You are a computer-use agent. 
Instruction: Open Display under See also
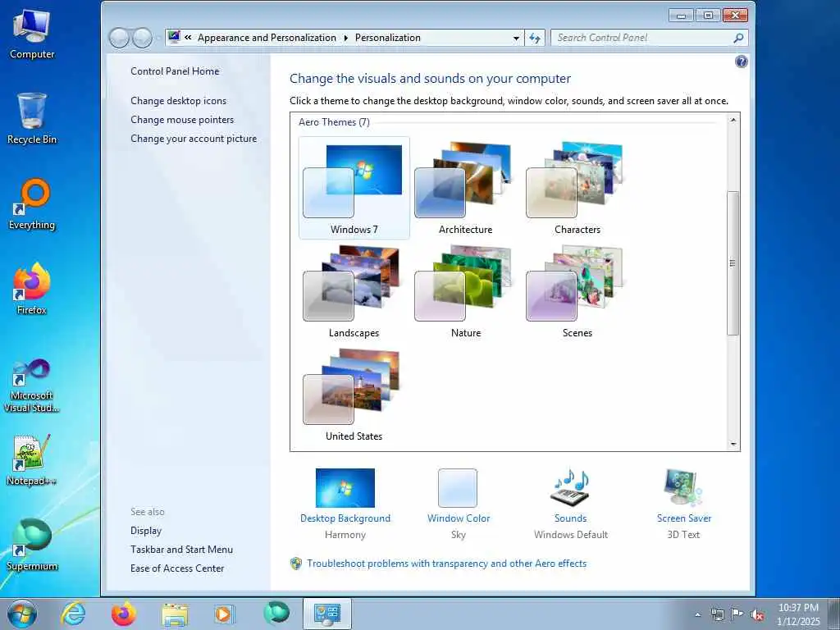tap(146, 531)
